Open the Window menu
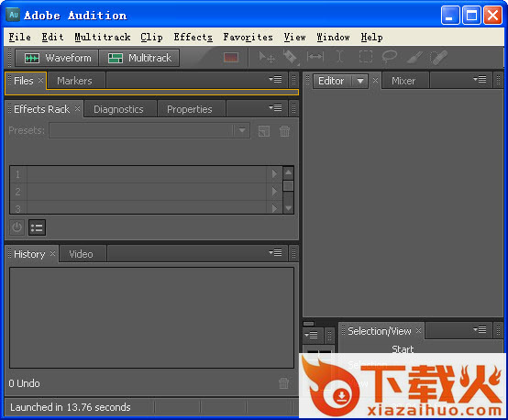This screenshot has width=508, height=420. tap(333, 38)
